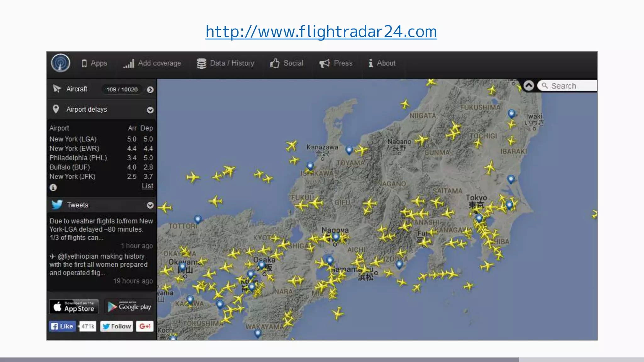Click Download on the App Store badge
The image size is (644, 362).
click(74, 307)
